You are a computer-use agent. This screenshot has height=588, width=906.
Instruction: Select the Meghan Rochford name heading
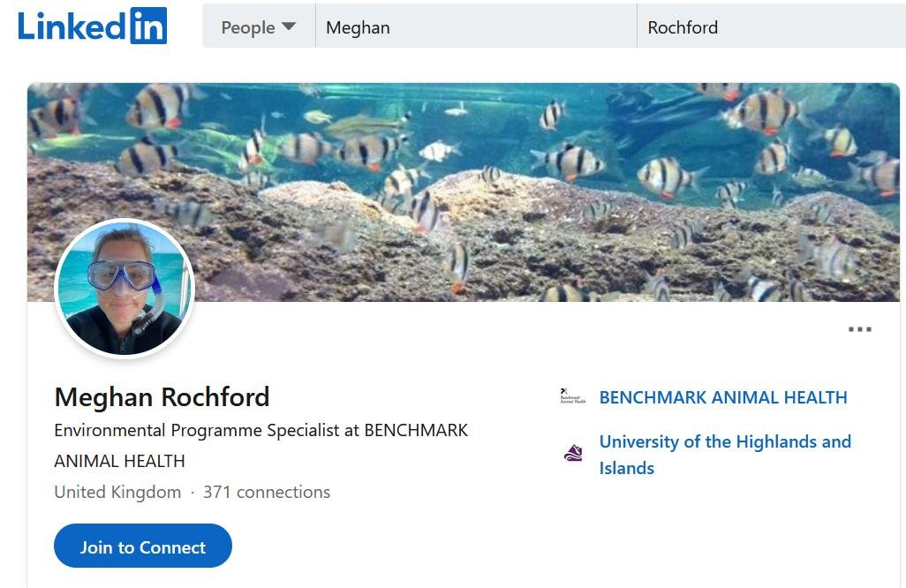tap(162, 396)
